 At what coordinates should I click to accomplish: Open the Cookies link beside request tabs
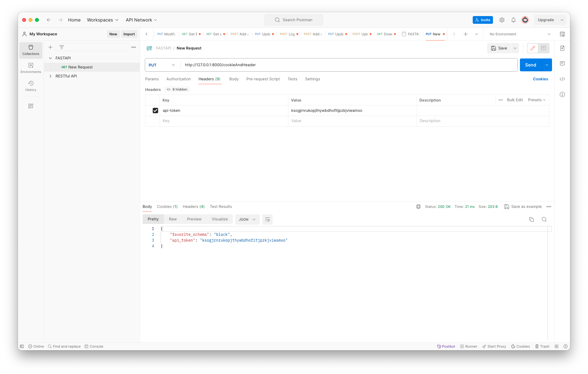[540, 79]
